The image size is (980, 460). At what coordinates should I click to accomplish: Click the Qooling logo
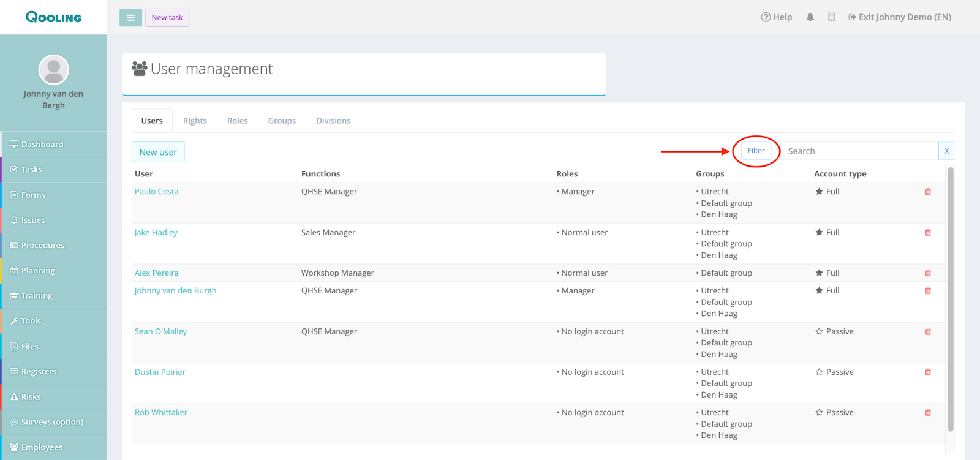tap(53, 17)
